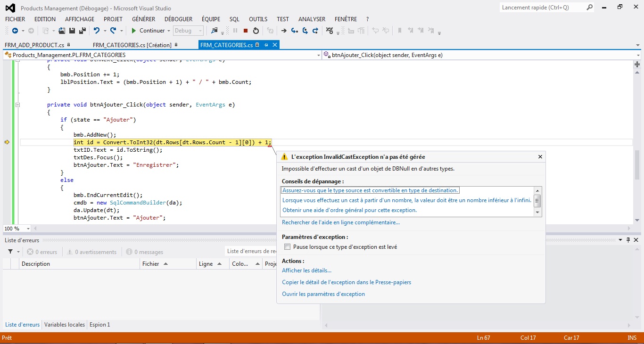Pin the FRM_CATEGORIES.cs tab
The width and height of the screenshot is (644, 344).
266,45
